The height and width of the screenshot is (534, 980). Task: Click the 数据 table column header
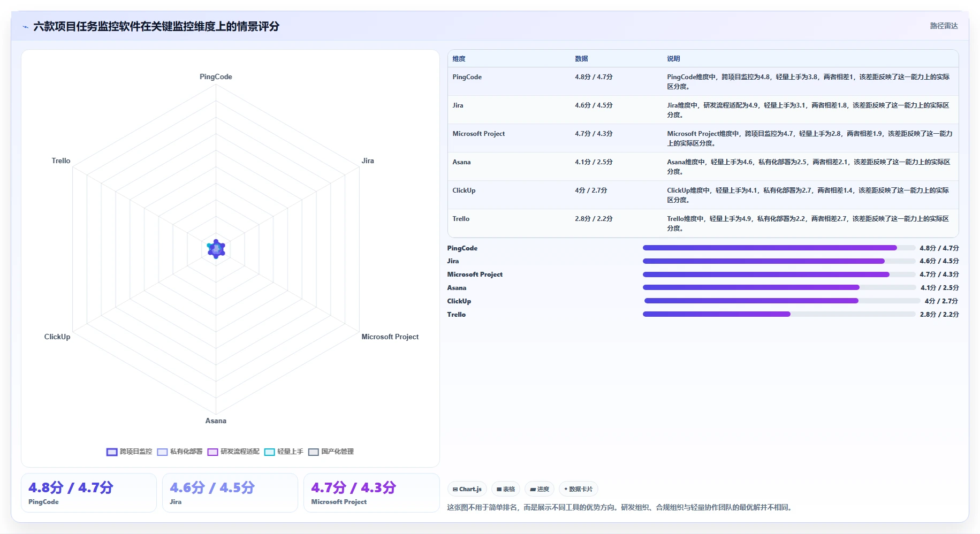tap(582, 59)
